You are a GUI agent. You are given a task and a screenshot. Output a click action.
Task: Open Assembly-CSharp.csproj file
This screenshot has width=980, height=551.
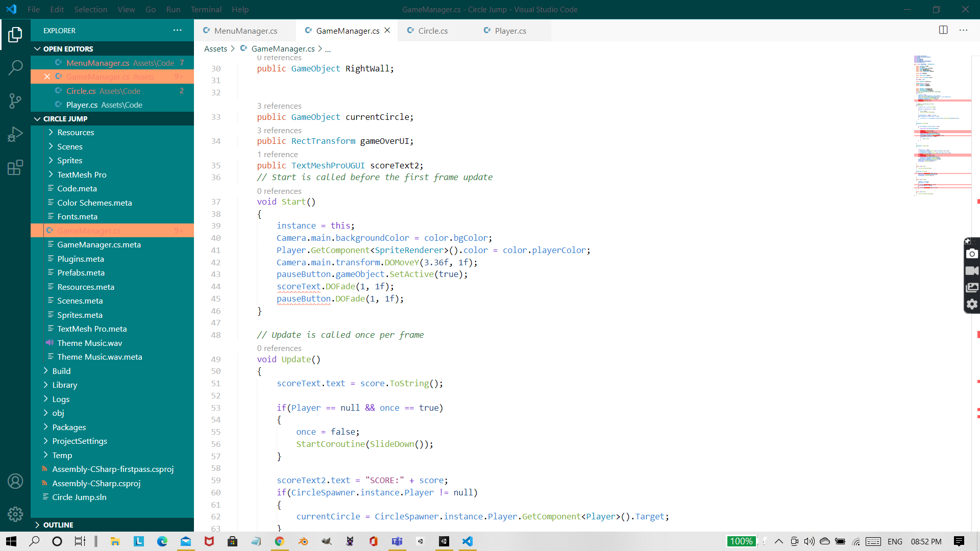112,483
